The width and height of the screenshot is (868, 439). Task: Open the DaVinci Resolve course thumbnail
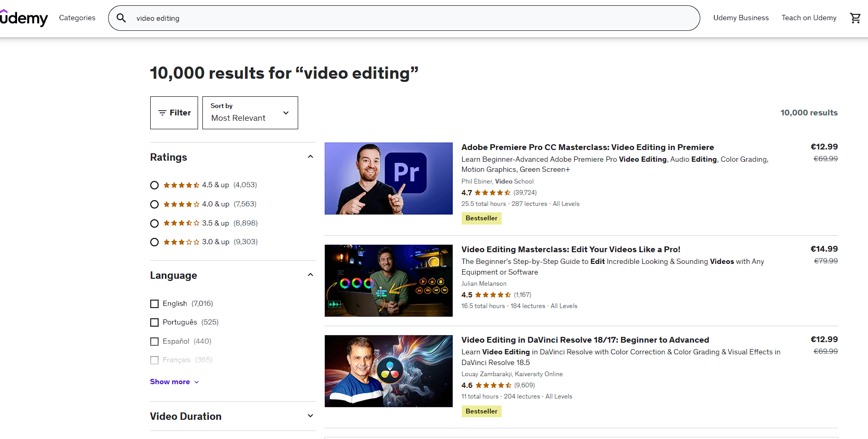(389, 371)
